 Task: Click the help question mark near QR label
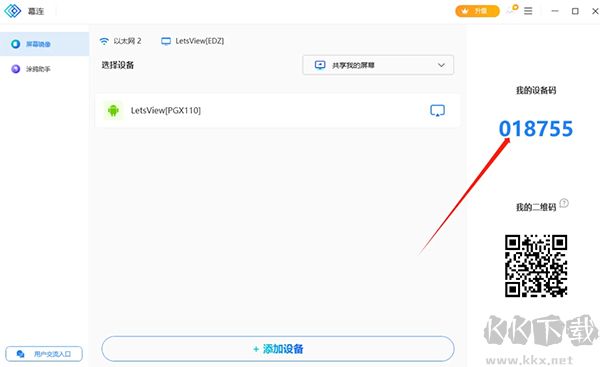click(564, 203)
